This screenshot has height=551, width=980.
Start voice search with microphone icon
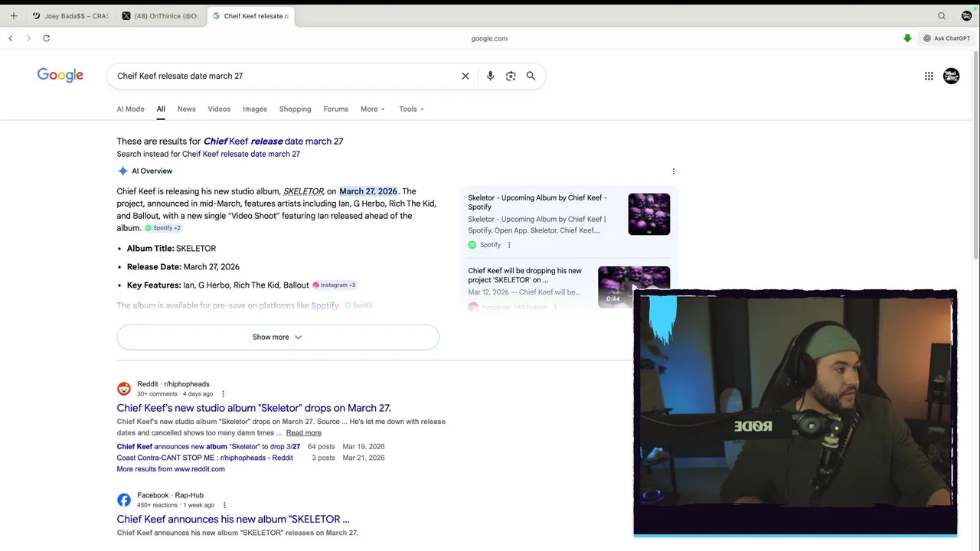click(490, 76)
